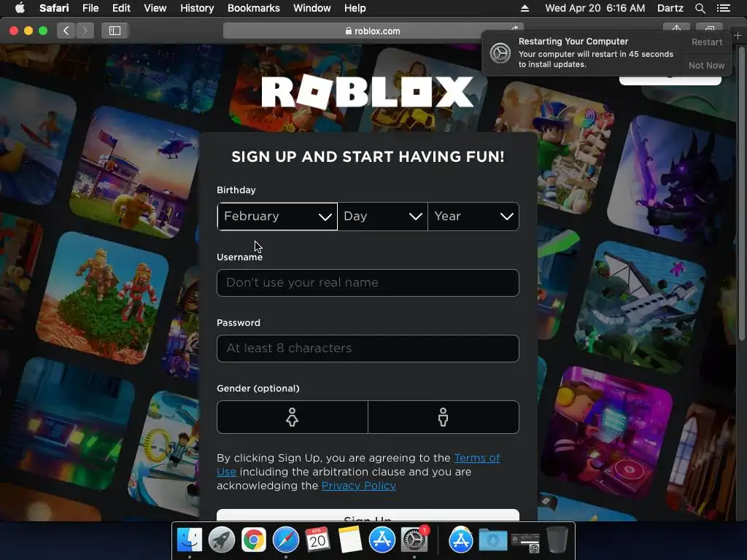
Task: Open the Bookmarks menu
Action: pos(253,8)
